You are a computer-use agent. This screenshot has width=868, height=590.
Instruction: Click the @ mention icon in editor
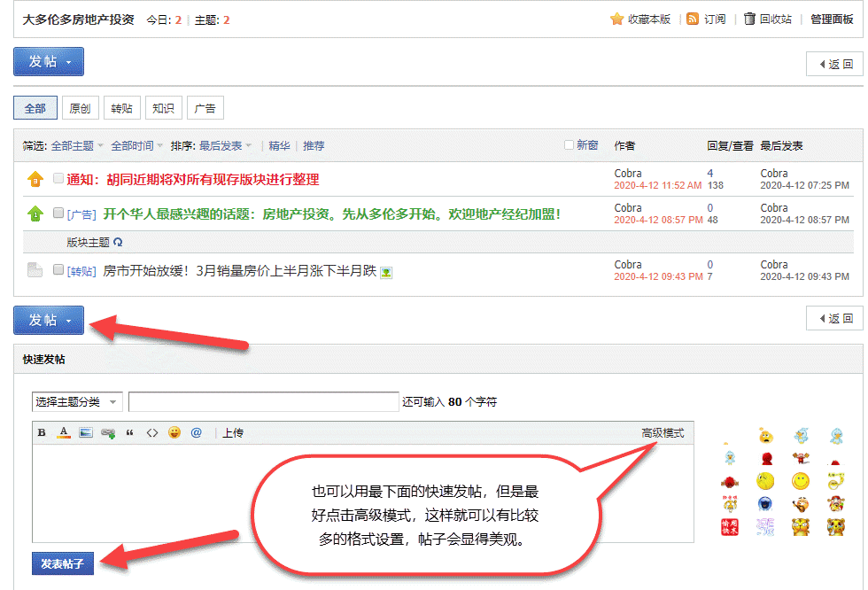197,433
